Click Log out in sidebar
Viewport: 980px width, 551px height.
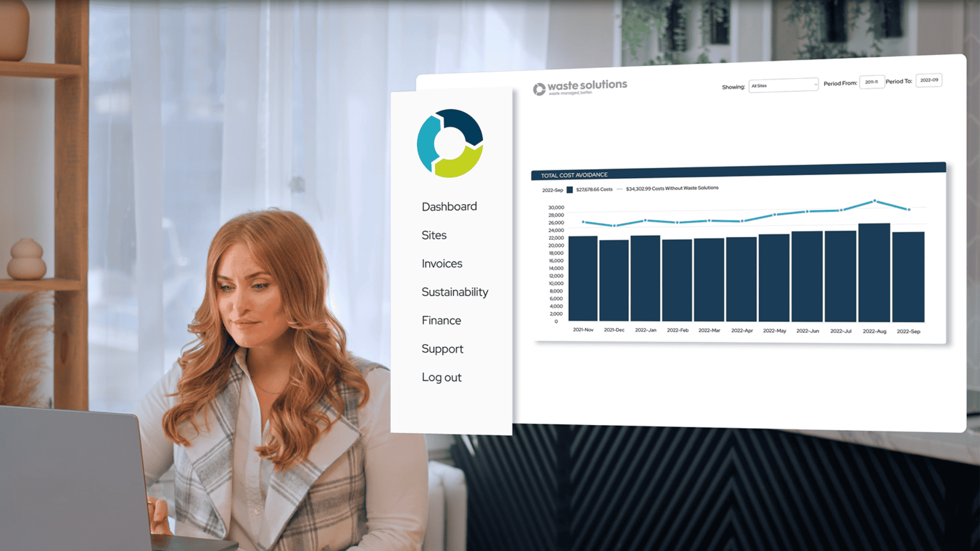pyautogui.click(x=441, y=377)
